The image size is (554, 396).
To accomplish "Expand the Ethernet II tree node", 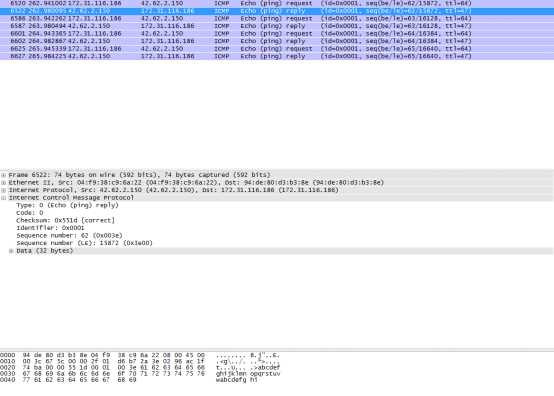I will click(4, 183).
